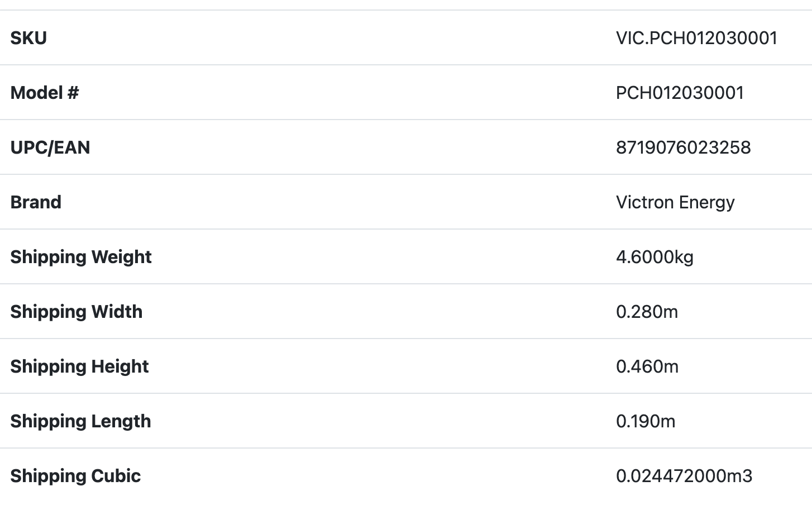Select the 0.024472000m3 cubic value

point(684,476)
